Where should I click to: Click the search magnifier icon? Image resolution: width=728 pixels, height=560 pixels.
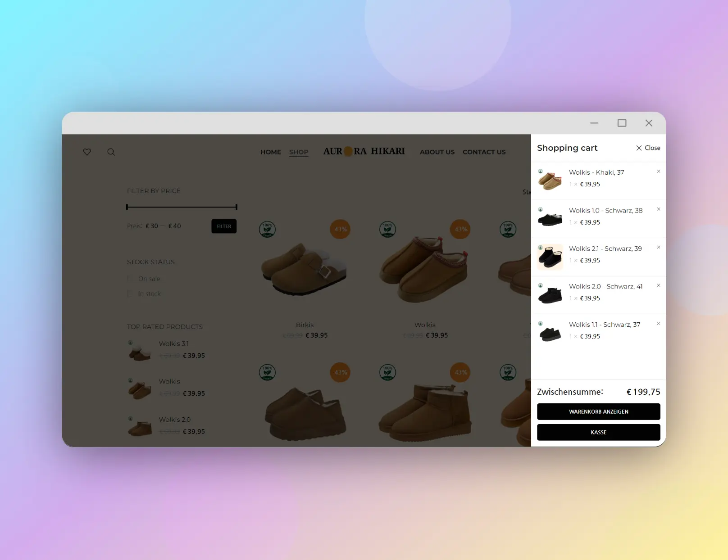click(111, 152)
